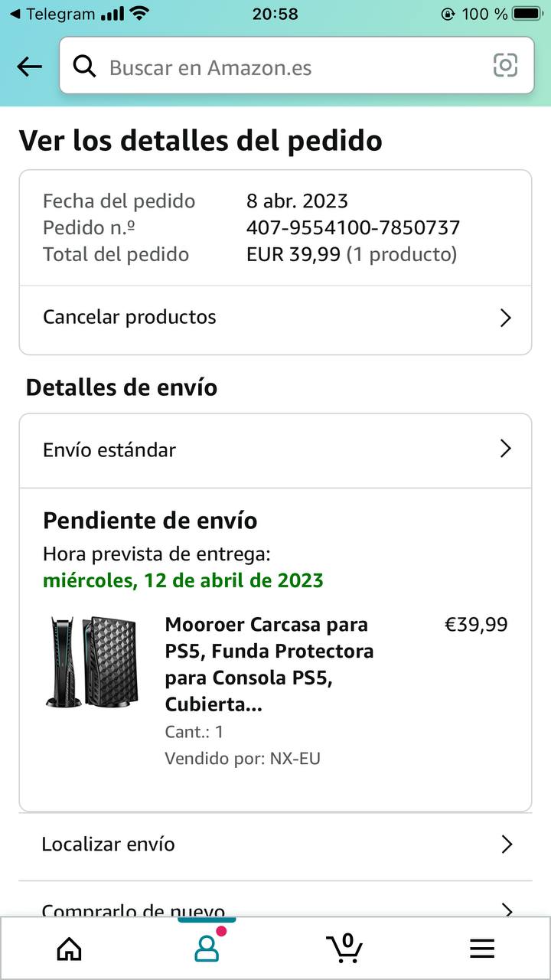
Task: Tap the Envío estándar option
Action: [x=109, y=449]
